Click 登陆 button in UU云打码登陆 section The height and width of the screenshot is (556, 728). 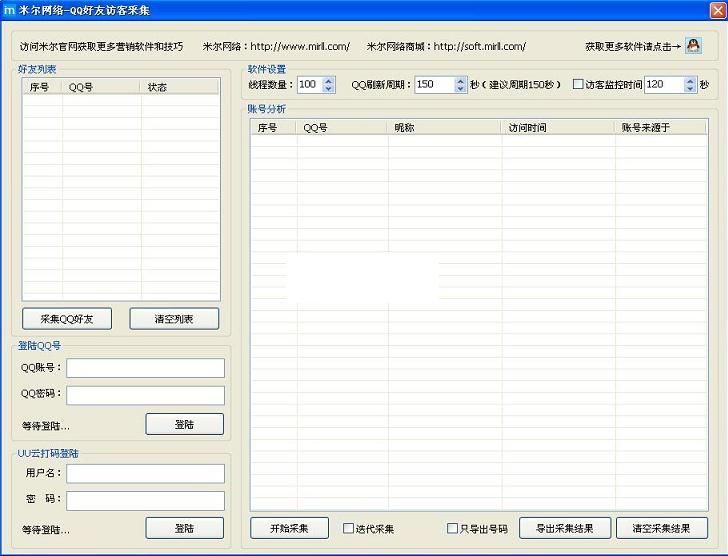point(184,528)
